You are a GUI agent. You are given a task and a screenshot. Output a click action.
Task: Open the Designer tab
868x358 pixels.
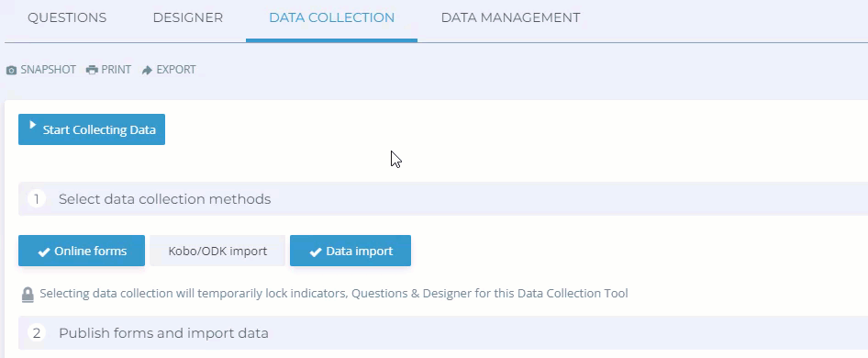(x=188, y=17)
